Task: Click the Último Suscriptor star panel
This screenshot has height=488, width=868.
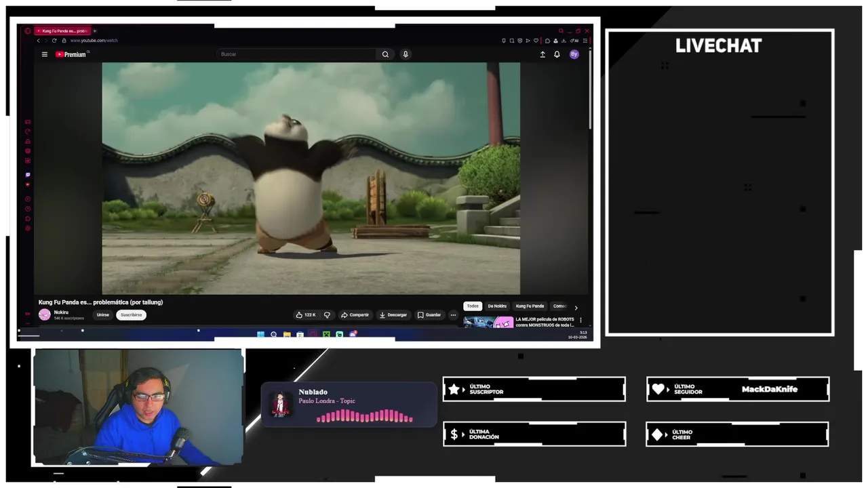Action: pos(534,390)
